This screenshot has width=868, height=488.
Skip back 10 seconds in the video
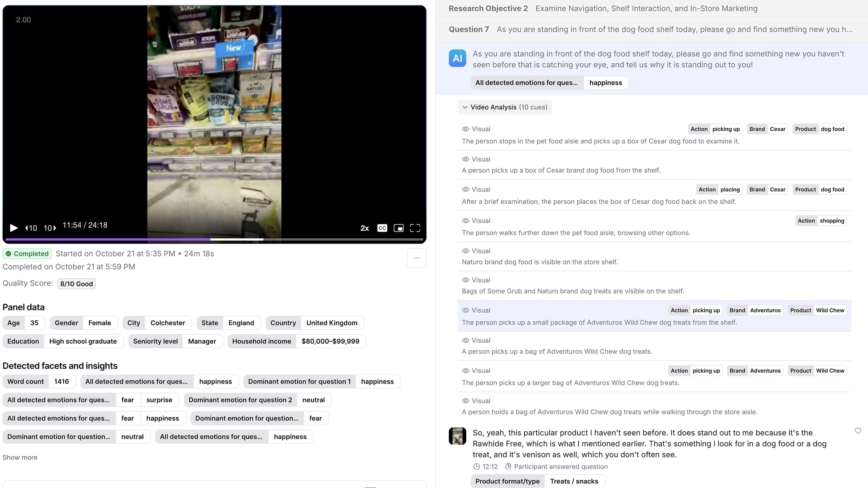(31, 228)
